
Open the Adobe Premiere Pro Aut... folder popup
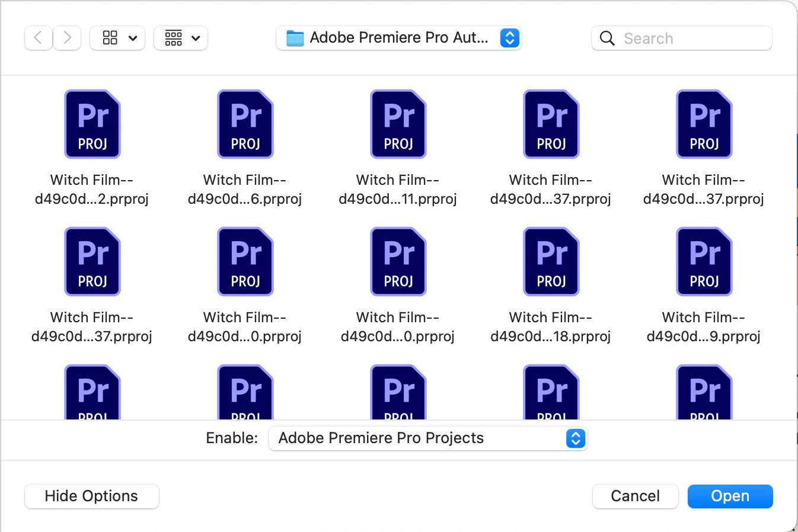(398, 38)
